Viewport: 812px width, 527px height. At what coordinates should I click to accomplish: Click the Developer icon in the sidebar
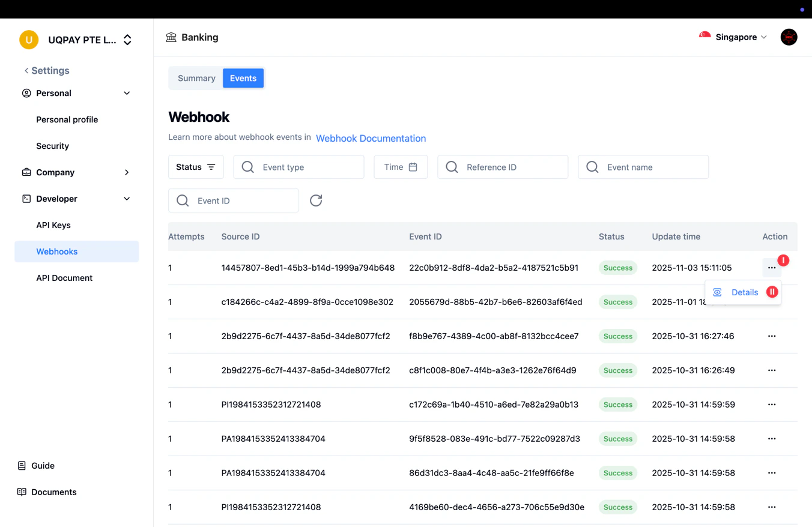click(x=26, y=199)
